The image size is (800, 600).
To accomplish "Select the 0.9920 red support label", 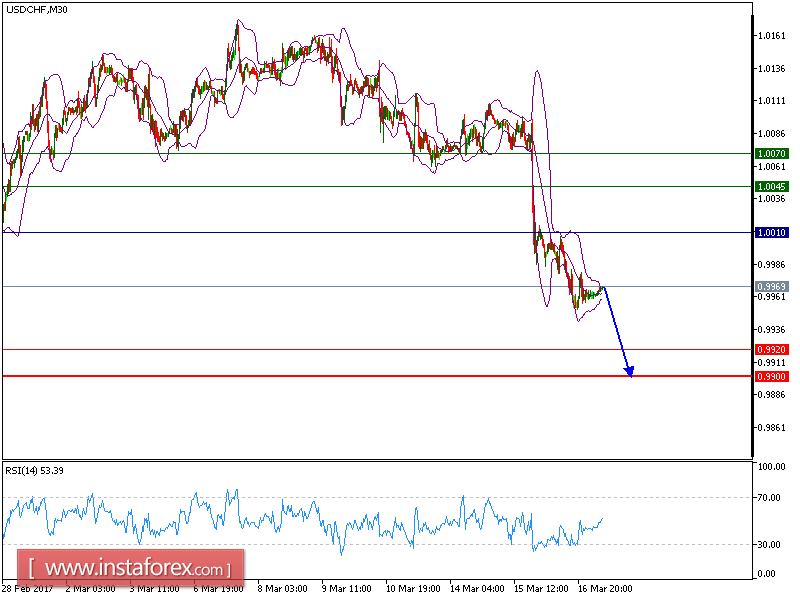I will (x=771, y=350).
